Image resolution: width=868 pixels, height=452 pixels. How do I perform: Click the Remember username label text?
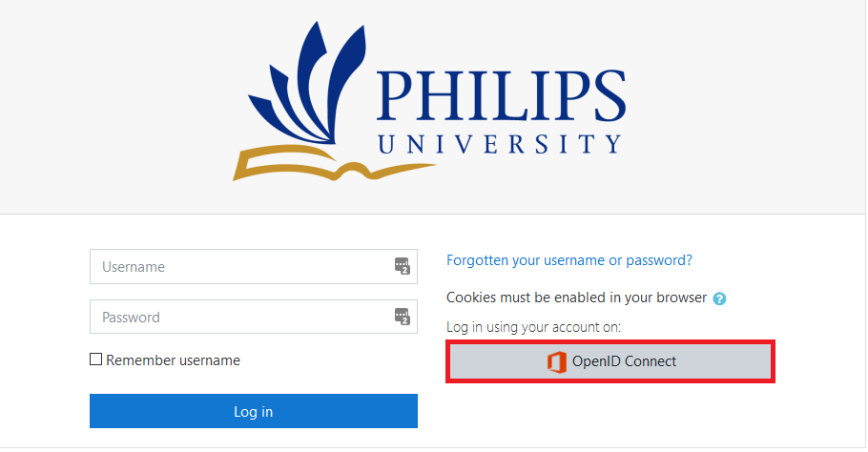tap(174, 360)
